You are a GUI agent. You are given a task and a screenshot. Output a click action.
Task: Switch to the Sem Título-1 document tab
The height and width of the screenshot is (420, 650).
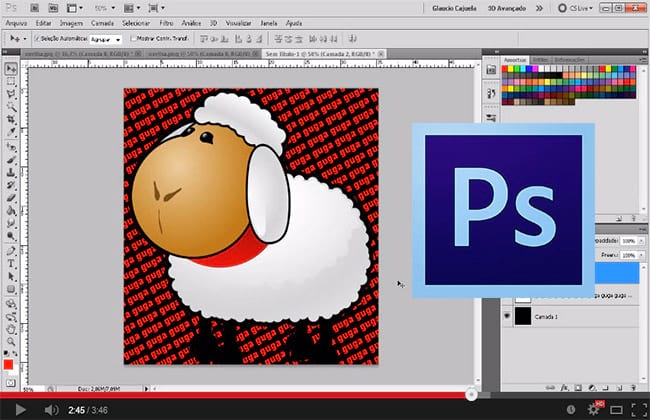pos(325,53)
